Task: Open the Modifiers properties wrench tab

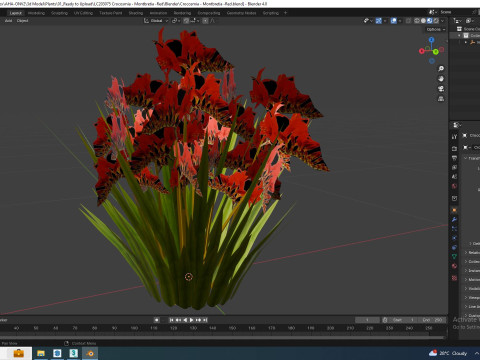Action: point(454,219)
